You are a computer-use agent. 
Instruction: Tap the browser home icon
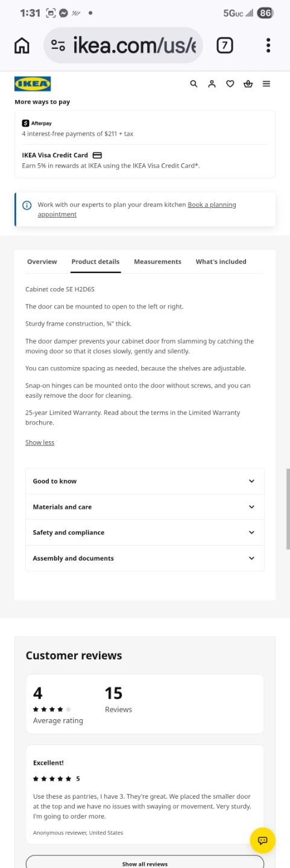coord(22,45)
